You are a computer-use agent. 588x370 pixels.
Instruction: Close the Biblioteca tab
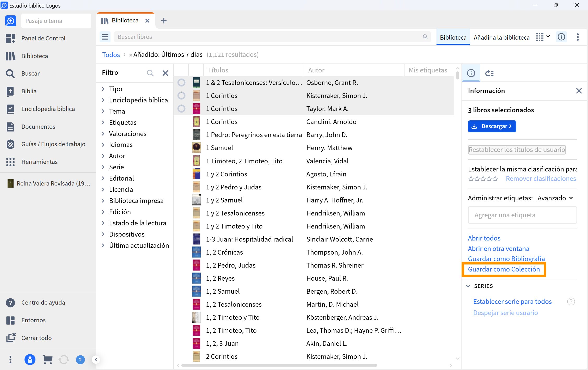click(147, 21)
